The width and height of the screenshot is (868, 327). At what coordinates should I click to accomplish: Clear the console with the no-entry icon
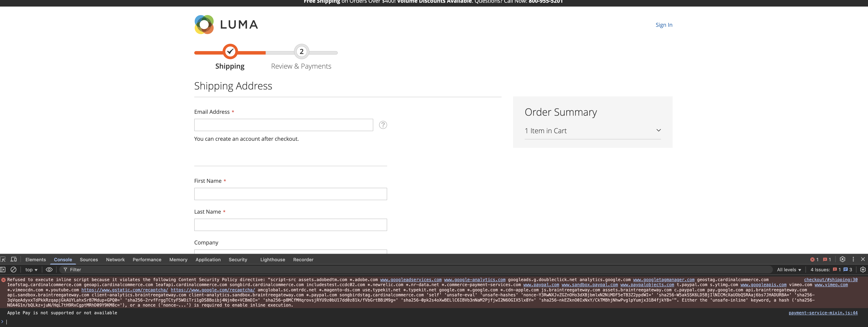[14, 269]
